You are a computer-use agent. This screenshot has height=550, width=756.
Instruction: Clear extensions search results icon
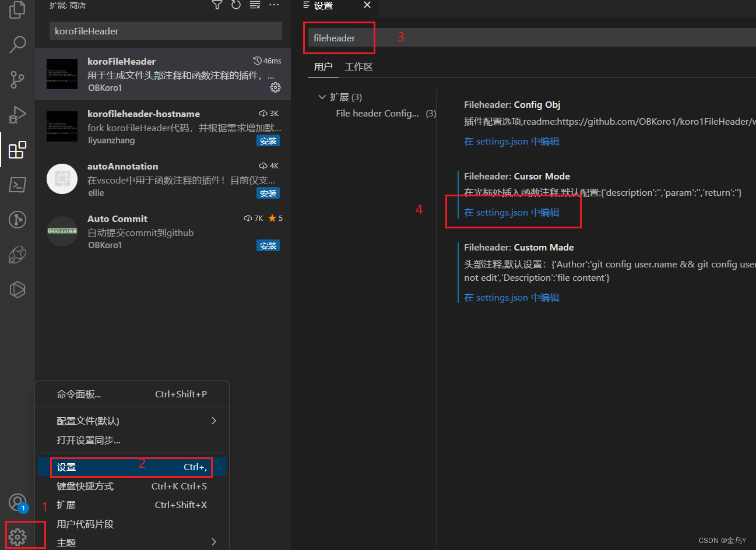[255, 5]
